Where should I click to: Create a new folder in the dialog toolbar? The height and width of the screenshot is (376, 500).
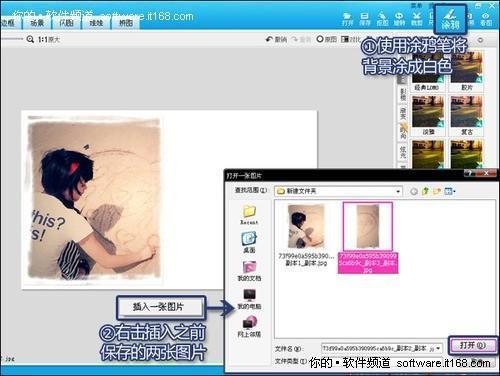point(437,191)
